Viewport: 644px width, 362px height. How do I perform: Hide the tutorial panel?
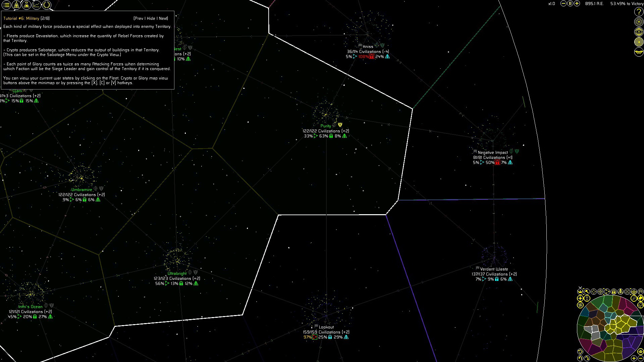tap(151, 18)
